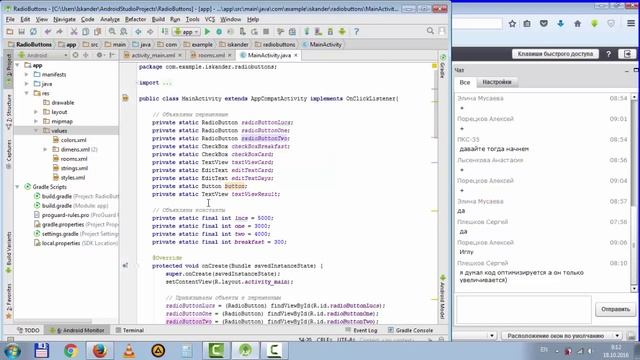Open the Refactor menu

point(135,19)
